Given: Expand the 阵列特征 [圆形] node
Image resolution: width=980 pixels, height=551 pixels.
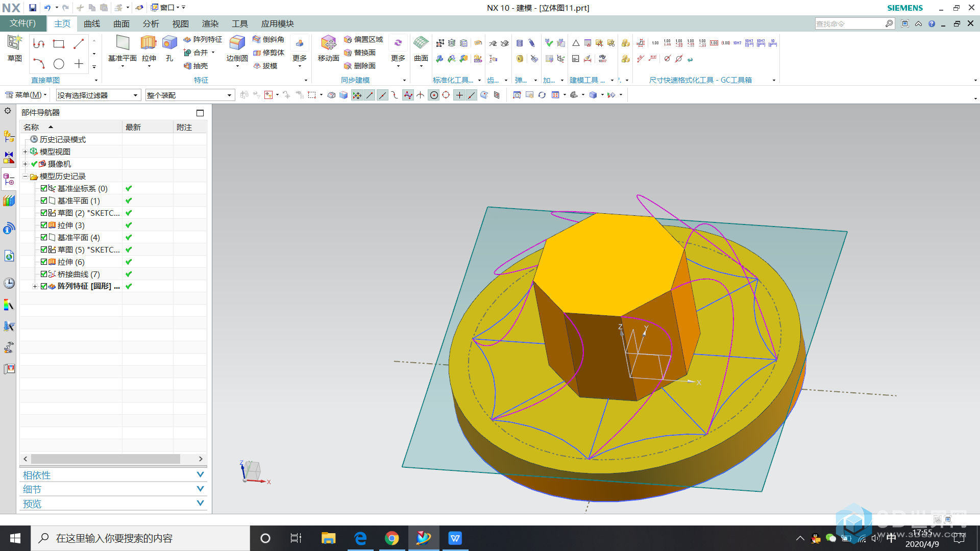Looking at the screenshot, I should click(35, 286).
